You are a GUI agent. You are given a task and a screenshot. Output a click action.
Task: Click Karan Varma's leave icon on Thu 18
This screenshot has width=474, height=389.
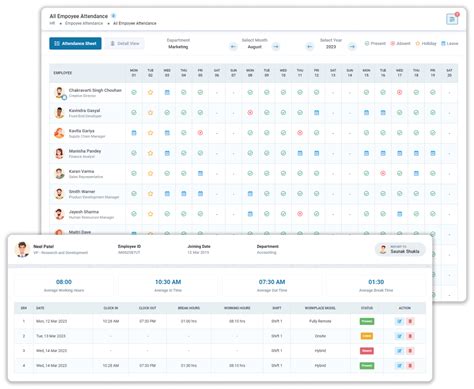pos(416,173)
